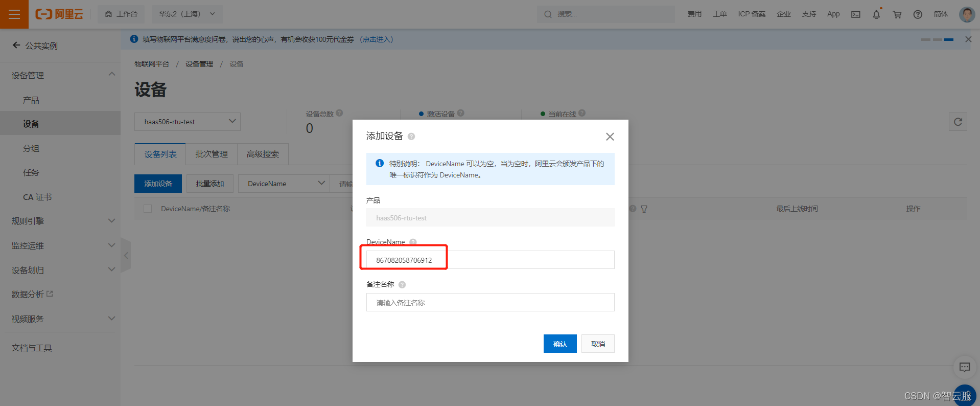Open the notifications bell
The height and width of the screenshot is (406, 980).
pos(876,14)
